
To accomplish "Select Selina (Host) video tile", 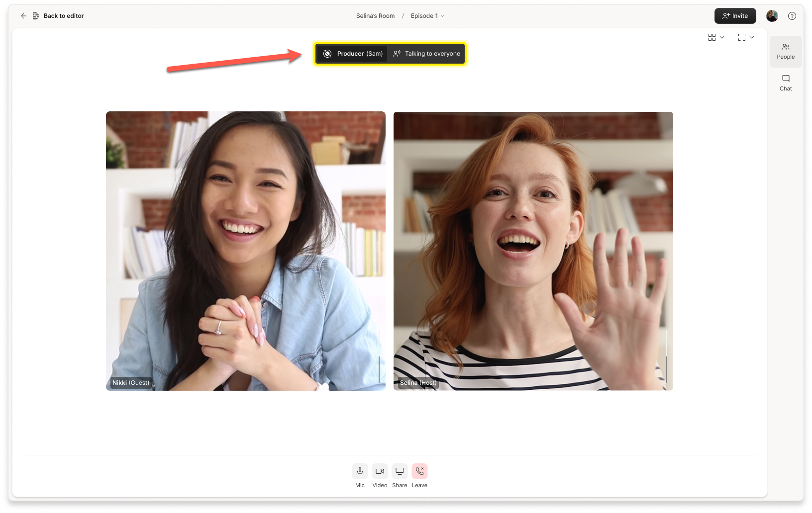I will pyautogui.click(x=533, y=251).
